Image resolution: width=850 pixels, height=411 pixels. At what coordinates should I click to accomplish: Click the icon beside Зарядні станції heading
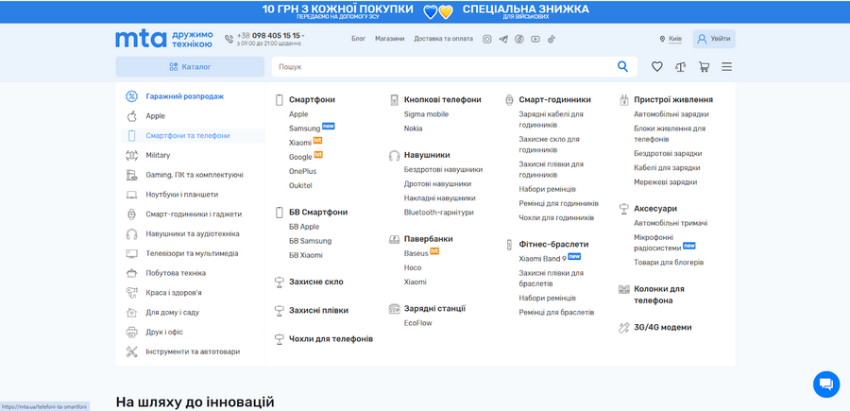[394, 309]
